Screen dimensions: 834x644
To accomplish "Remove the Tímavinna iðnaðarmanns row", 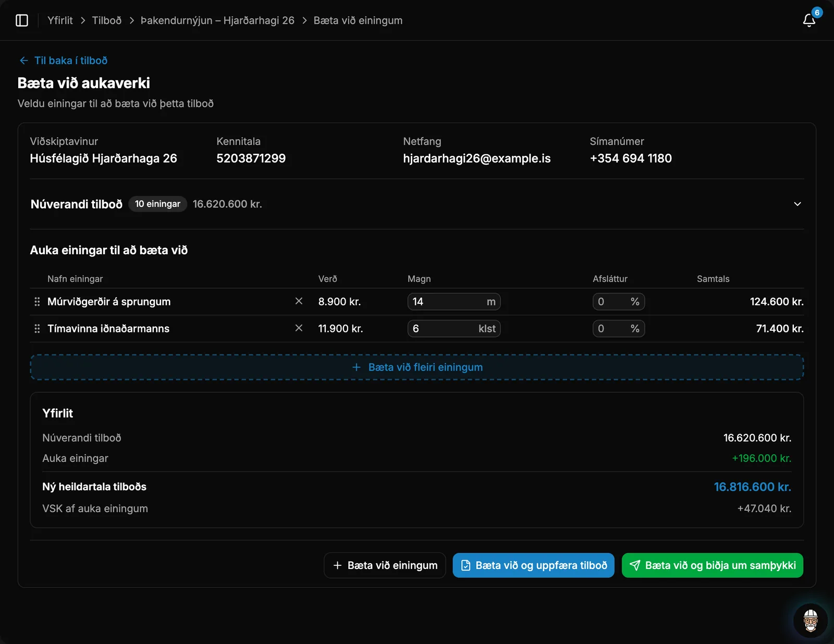I will point(299,328).
